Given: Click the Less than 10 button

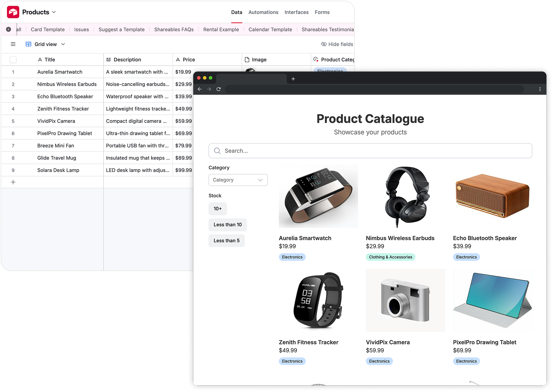Looking at the screenshot, I should click(x=228, y=225).
